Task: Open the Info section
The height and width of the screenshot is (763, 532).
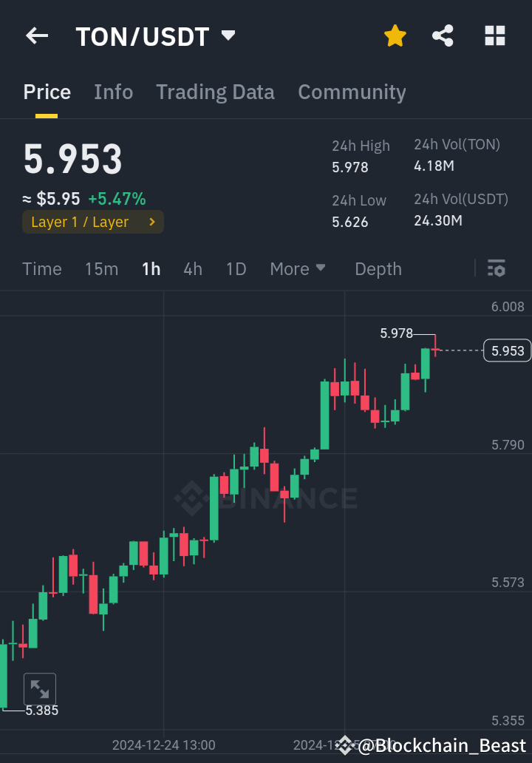Action: click(113, 92)
